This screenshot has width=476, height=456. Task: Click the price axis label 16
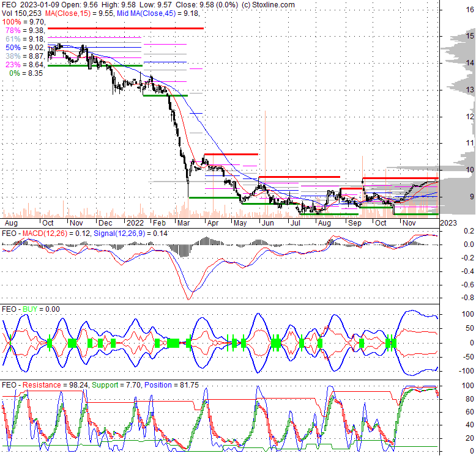point(470,10)
